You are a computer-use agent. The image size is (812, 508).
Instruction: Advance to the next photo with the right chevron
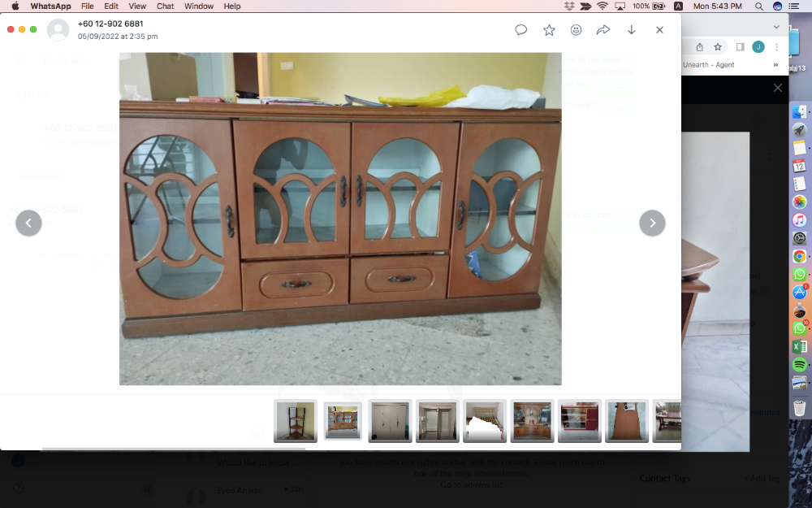tap(652, 222)
